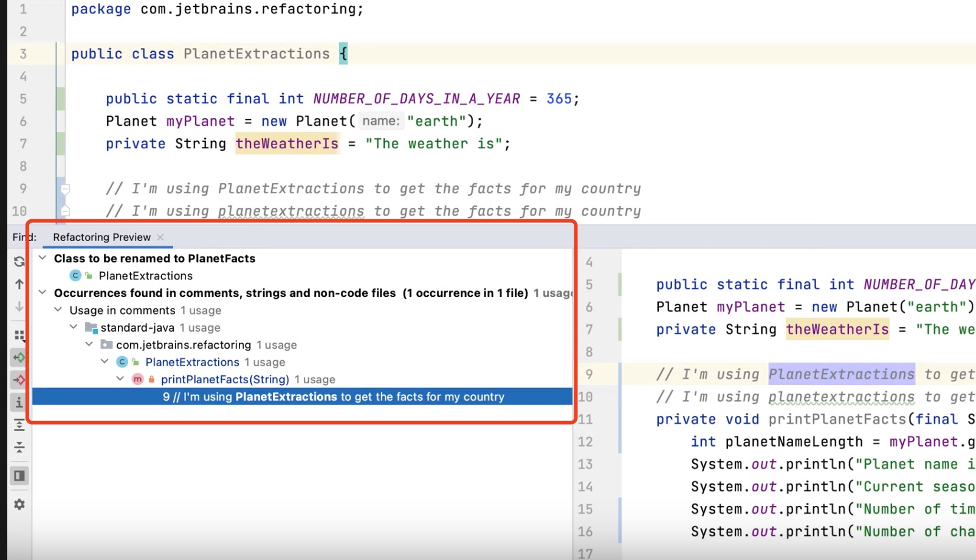Click class name PlanetExtractions in declaration line
Image resolution: width=976 pixels, height=560 pixels.
click(x=256, y=53)
